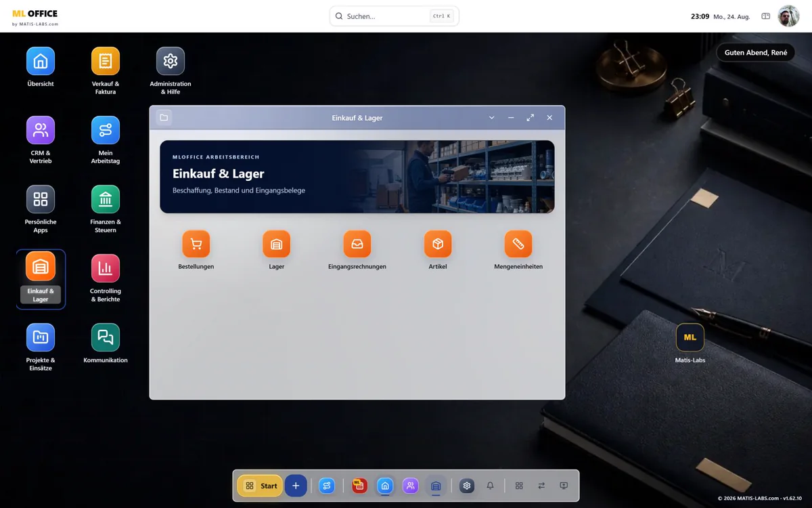This screenshot has width=812, height=508.
Task: Click the Start button in the dock
Action: [260, 486]
